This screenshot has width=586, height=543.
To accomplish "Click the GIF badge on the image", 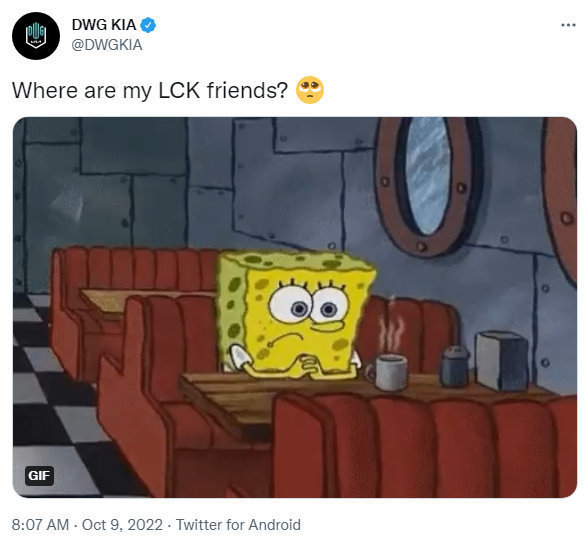I will [x=39, y=476].
